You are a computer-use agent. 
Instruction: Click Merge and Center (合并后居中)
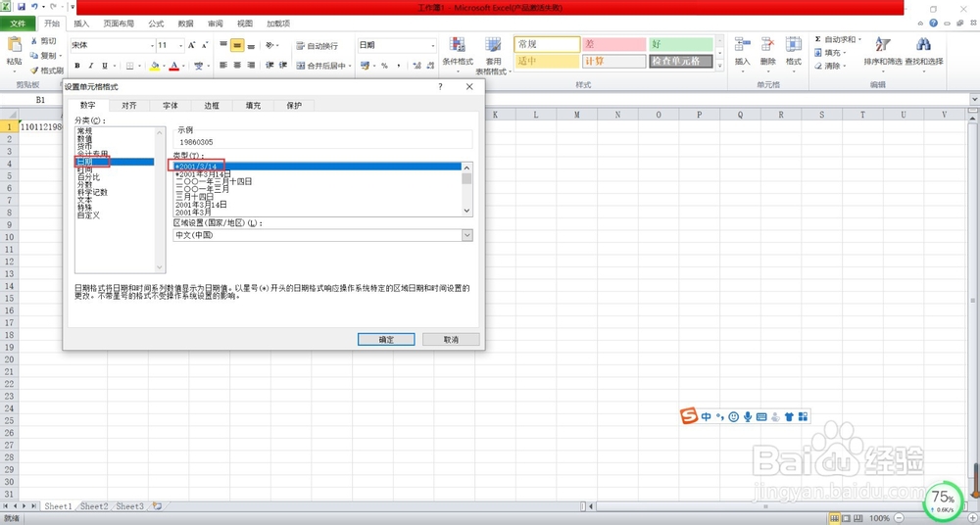pyautogui.click(x=321, y=66)
